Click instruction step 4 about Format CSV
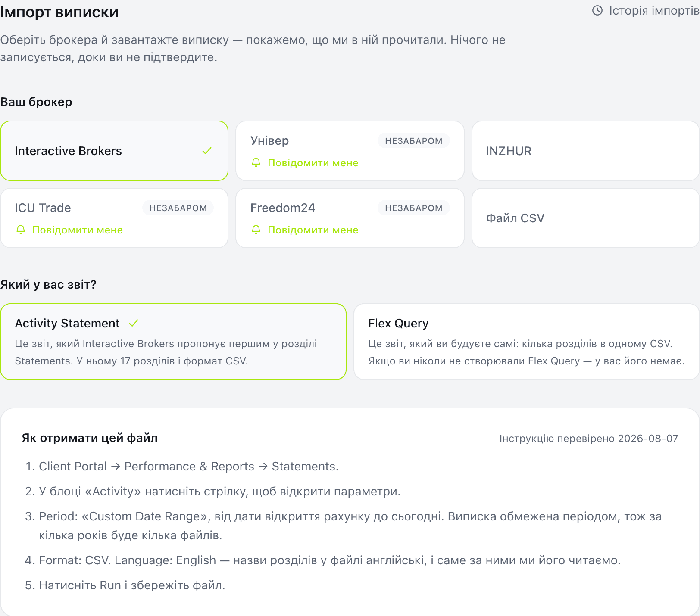 click(x=323, y=560)
